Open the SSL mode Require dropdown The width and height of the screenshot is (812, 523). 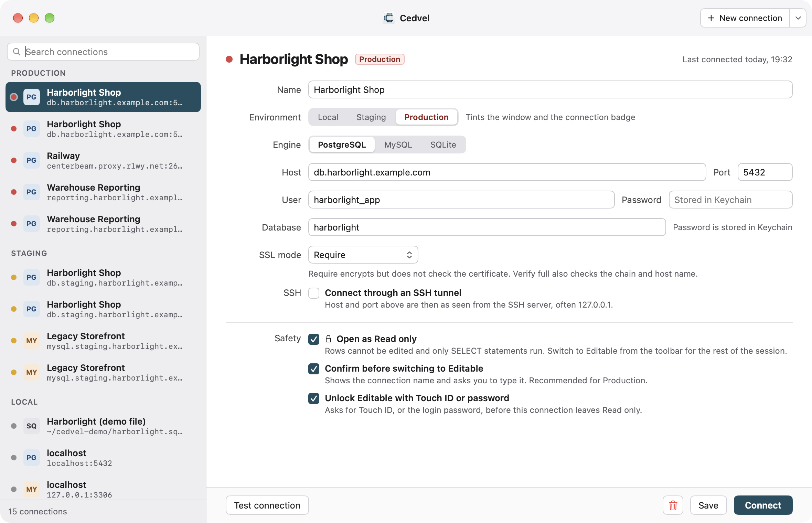pos(363,255)
